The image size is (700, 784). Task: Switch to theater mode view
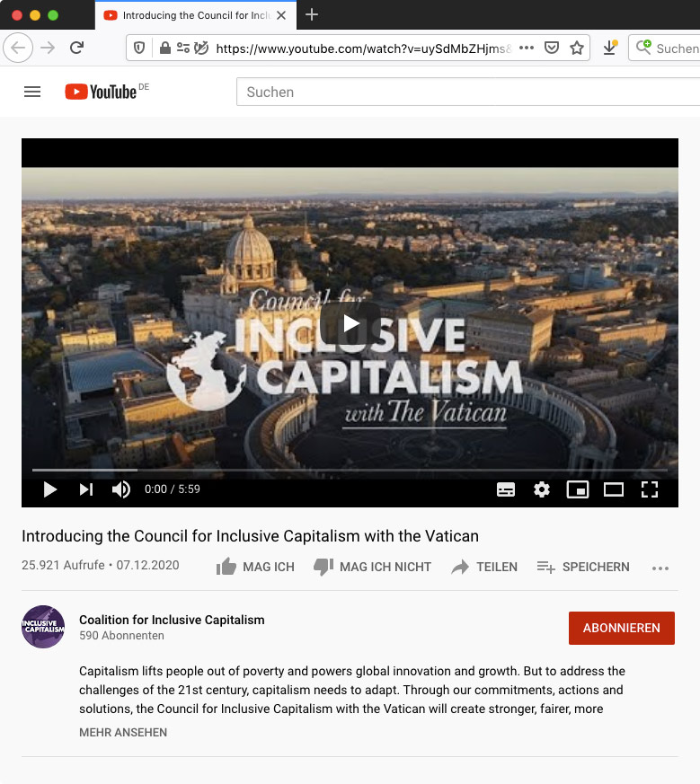(x=614, y=489)
